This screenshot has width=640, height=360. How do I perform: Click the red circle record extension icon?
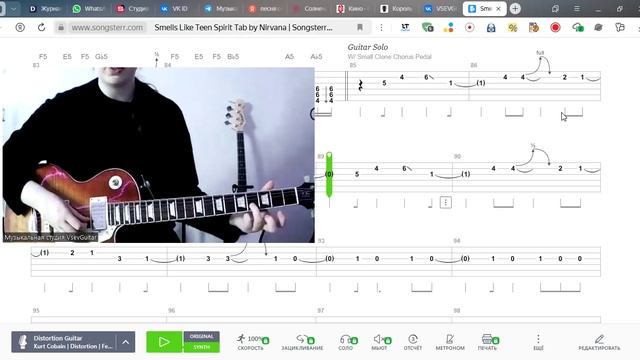[470, 27]
